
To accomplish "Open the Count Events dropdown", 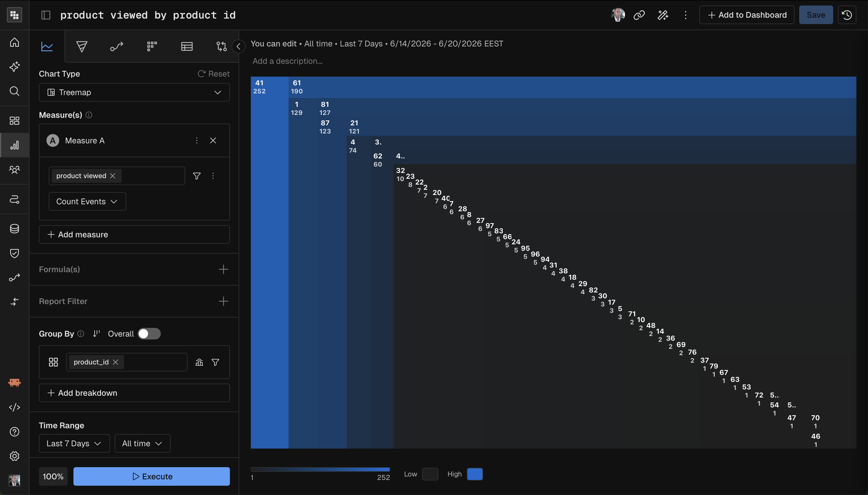I will click(x=87, y=201).
